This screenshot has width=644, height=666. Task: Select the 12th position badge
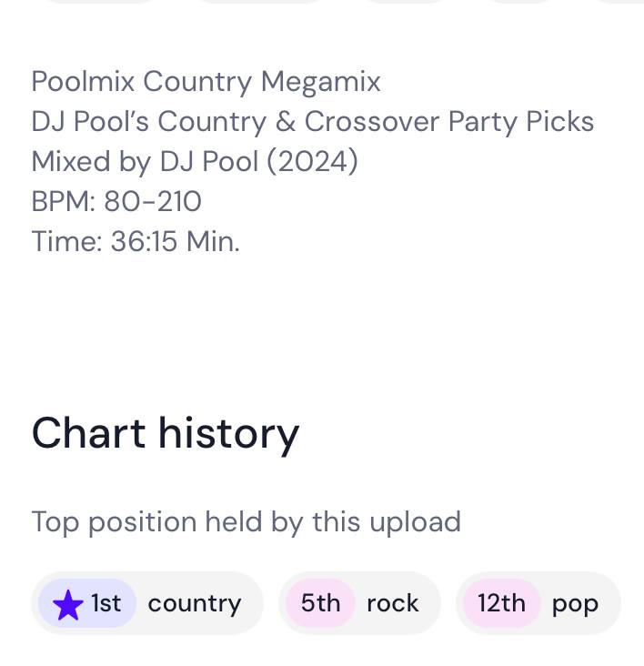point(501,603)
